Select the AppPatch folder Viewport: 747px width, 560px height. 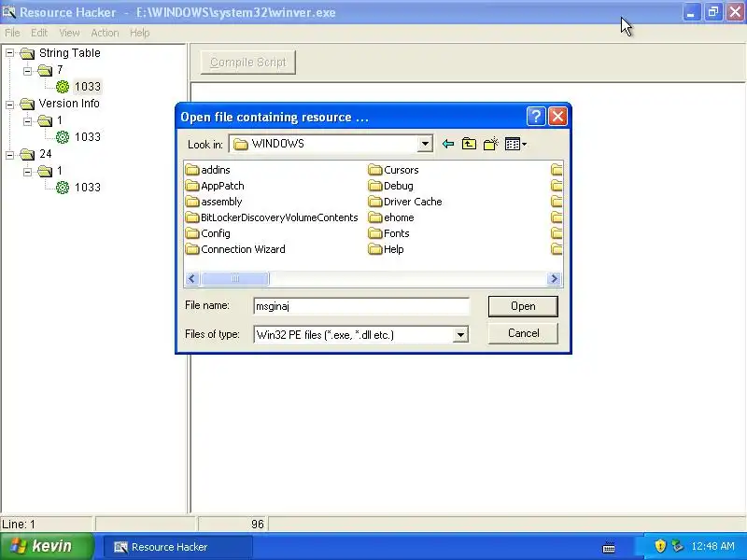click(x=215, y=186)
